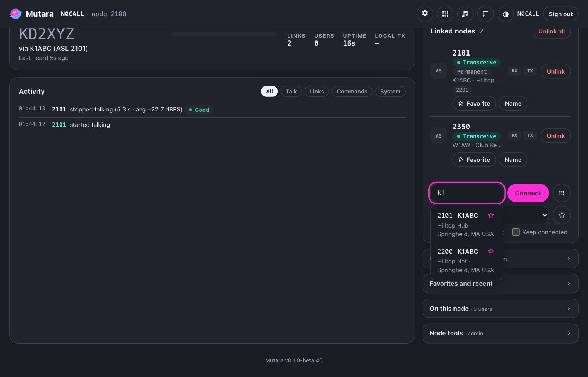Select the Links activity filter
The height and width of the screenshot is (377, 588).
(x=317, y=92)
